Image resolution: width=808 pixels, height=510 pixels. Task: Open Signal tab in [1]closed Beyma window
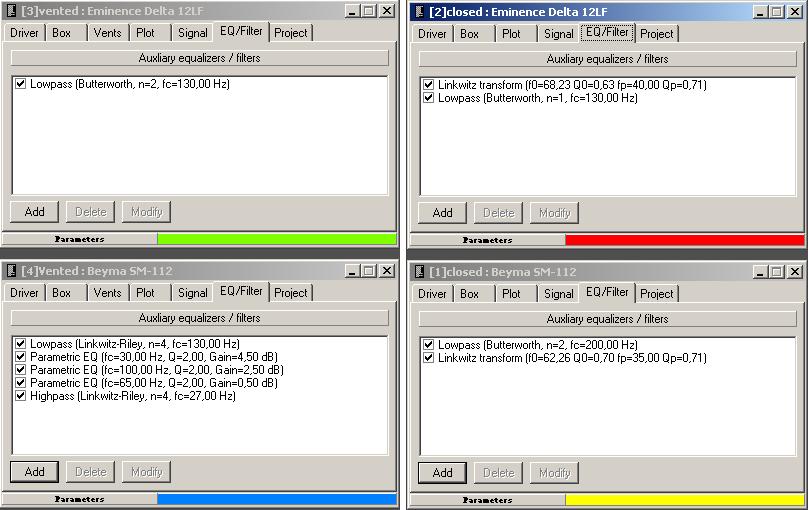pyautogui.click(x=559, y=294)
